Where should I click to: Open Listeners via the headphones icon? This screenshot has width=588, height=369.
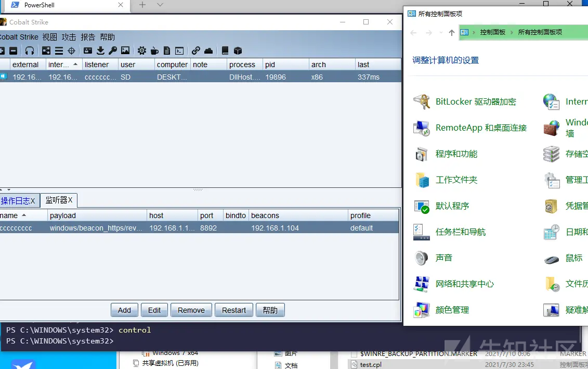pos(30,50)
